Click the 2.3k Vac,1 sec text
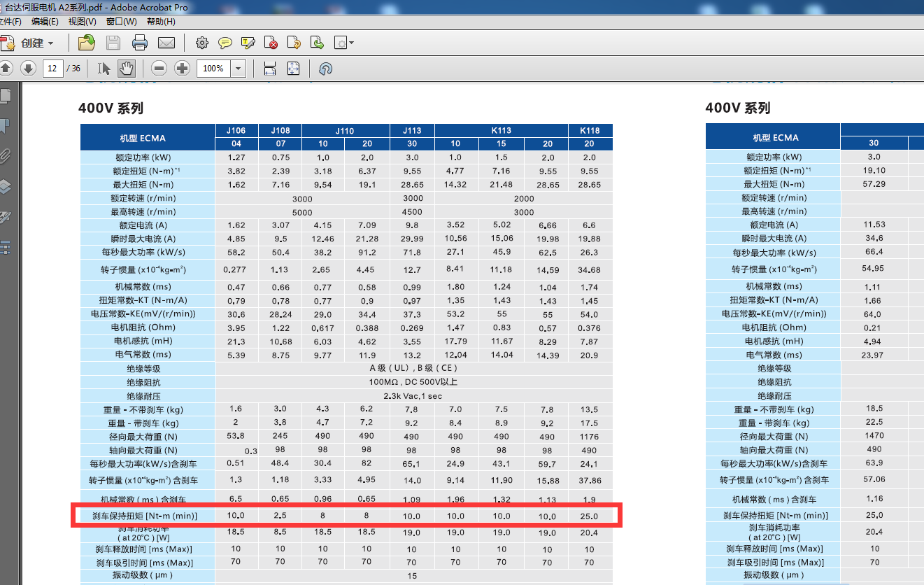924x585 pixels. tap(413, 396)
